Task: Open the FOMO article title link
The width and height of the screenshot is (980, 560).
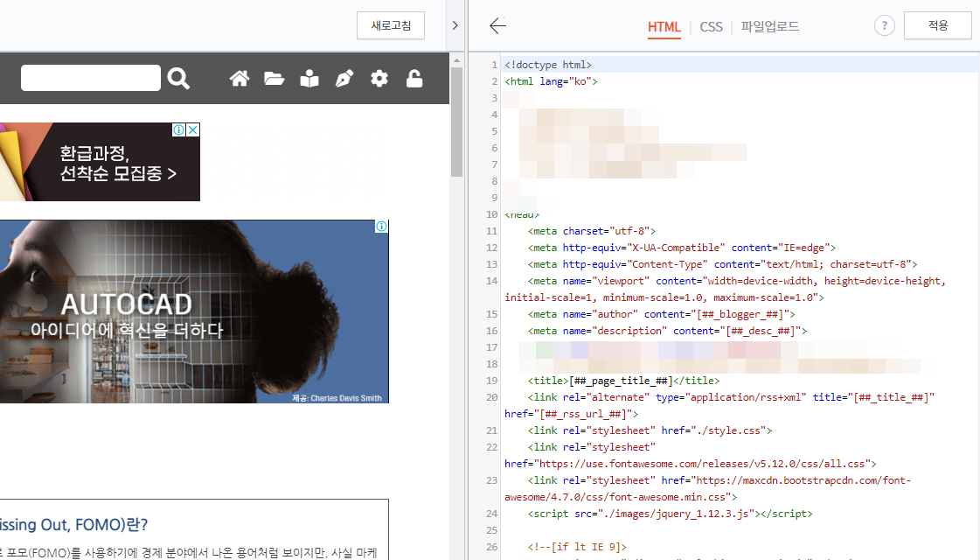Action: (73, 524)
